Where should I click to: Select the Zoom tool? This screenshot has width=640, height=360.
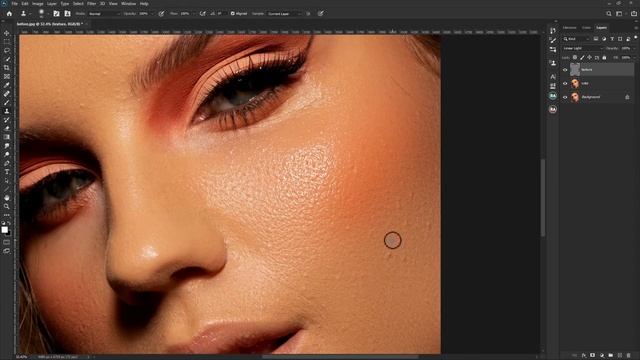click(x=7, y=206)
